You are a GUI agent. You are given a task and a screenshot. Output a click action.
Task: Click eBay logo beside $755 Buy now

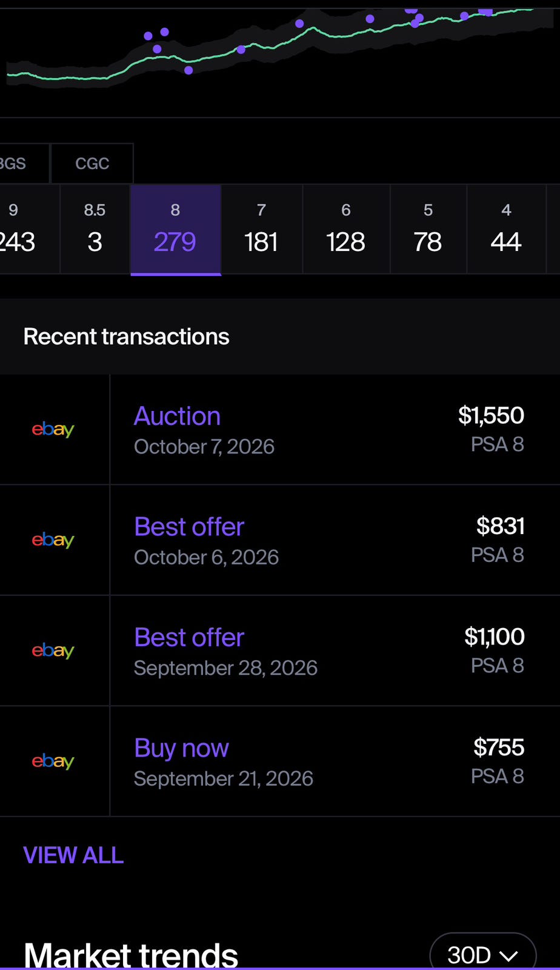(x=53, y=761)
